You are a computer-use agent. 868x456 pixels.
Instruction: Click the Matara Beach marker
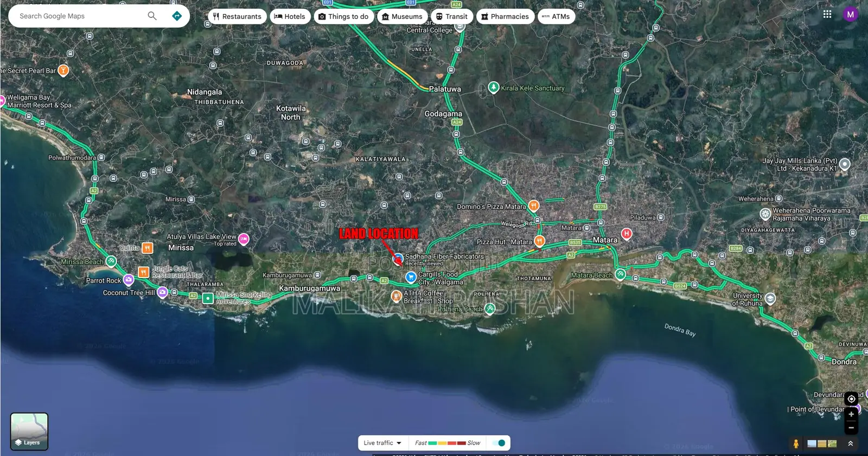[620, 274]
